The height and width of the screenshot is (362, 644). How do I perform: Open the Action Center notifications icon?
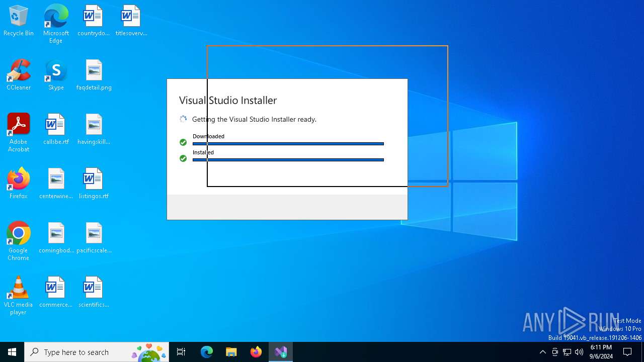coord(627,352)
